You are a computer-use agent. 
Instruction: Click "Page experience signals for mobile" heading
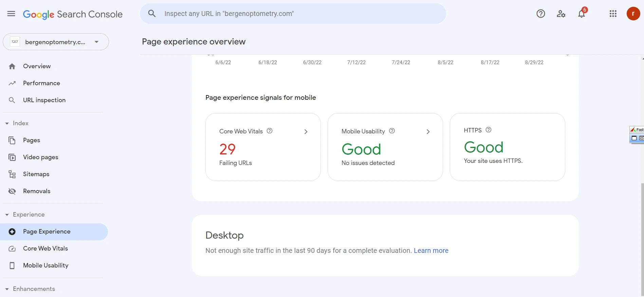[x=261, y=97]
